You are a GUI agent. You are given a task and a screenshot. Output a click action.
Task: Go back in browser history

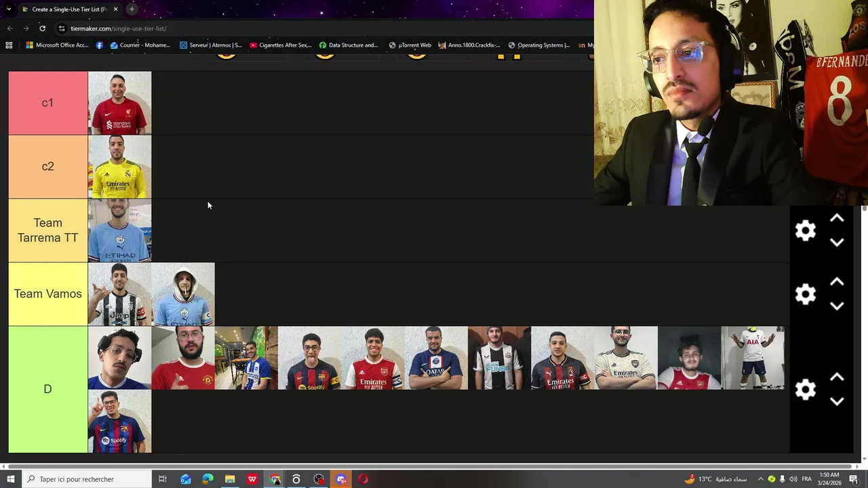9,28
